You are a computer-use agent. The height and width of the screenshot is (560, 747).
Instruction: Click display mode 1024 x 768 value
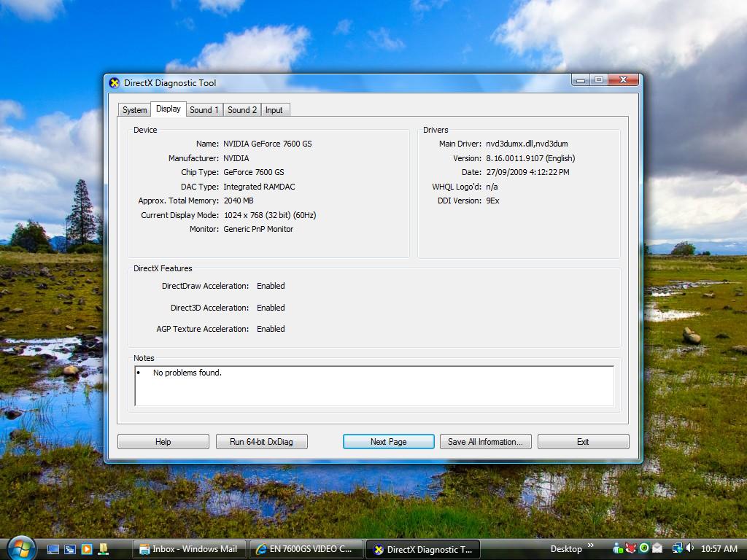pos(270,215)
